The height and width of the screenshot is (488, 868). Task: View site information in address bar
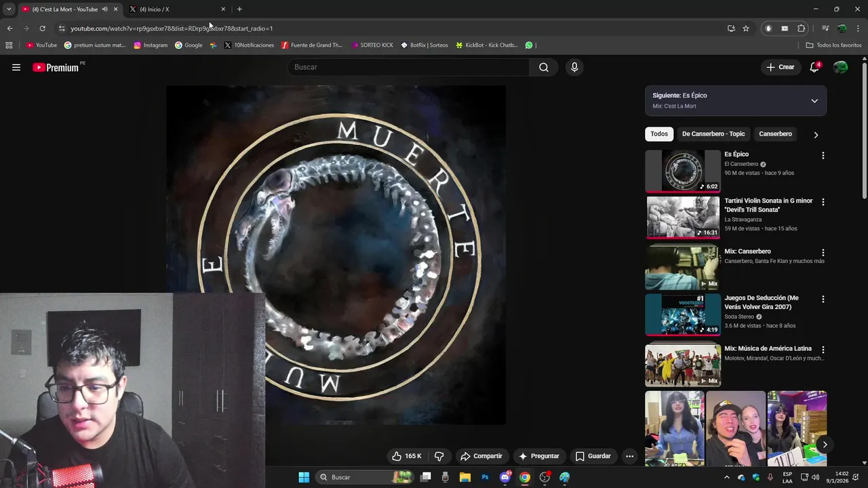[x=62, y=28]
